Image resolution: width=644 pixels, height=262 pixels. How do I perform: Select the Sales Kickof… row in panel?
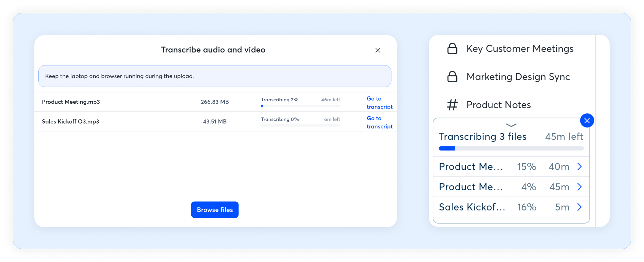[511, 207]
